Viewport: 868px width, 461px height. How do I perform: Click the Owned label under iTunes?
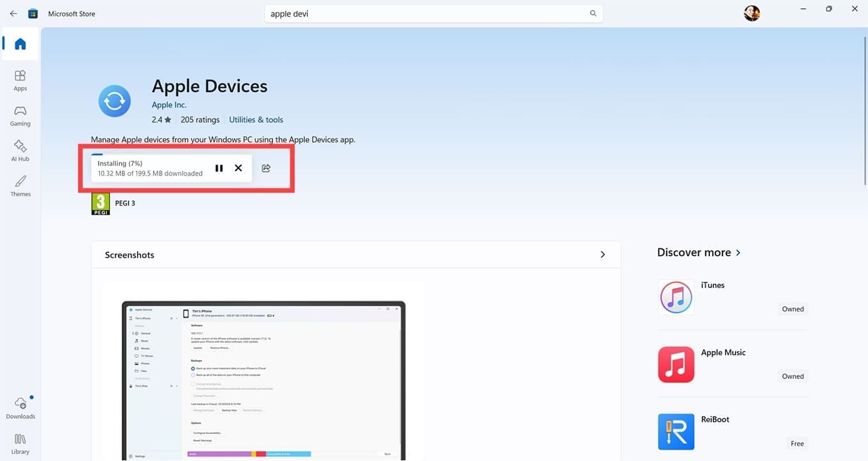click(x=792, y=309)
